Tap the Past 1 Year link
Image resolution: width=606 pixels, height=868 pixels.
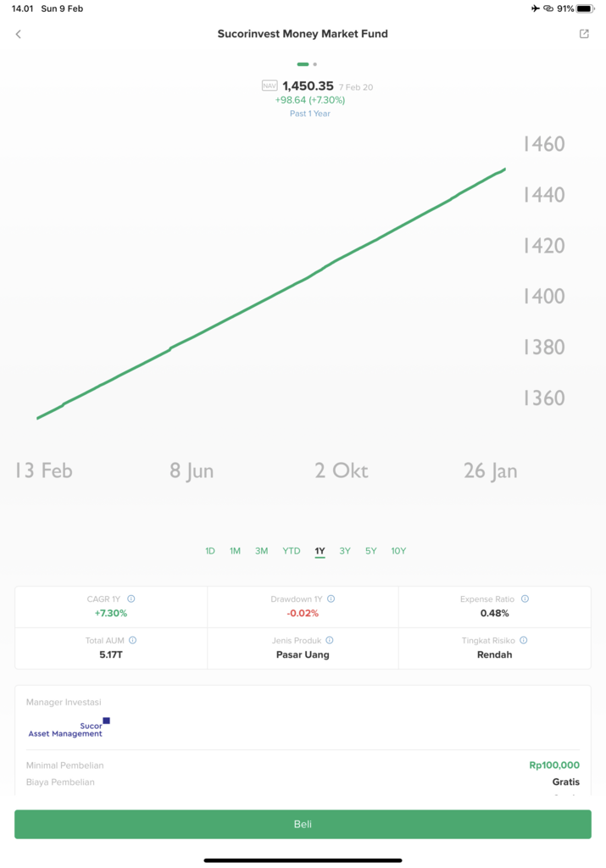point(310,114)
